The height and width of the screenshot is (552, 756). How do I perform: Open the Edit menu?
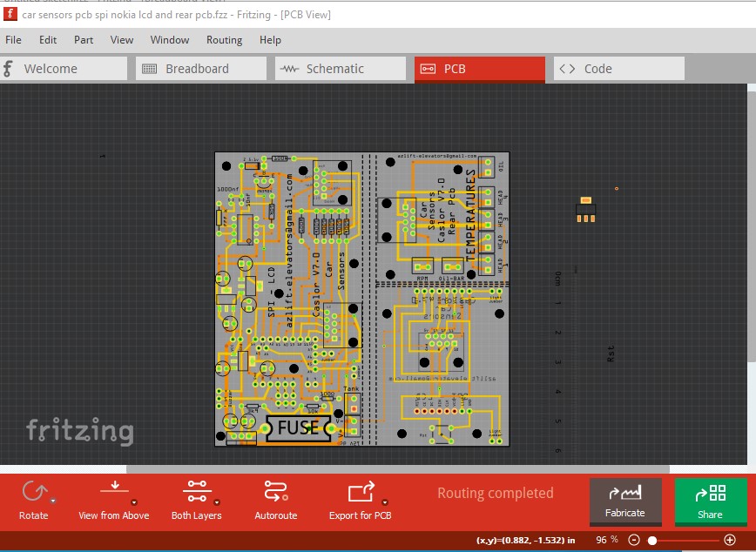[48, 40]
